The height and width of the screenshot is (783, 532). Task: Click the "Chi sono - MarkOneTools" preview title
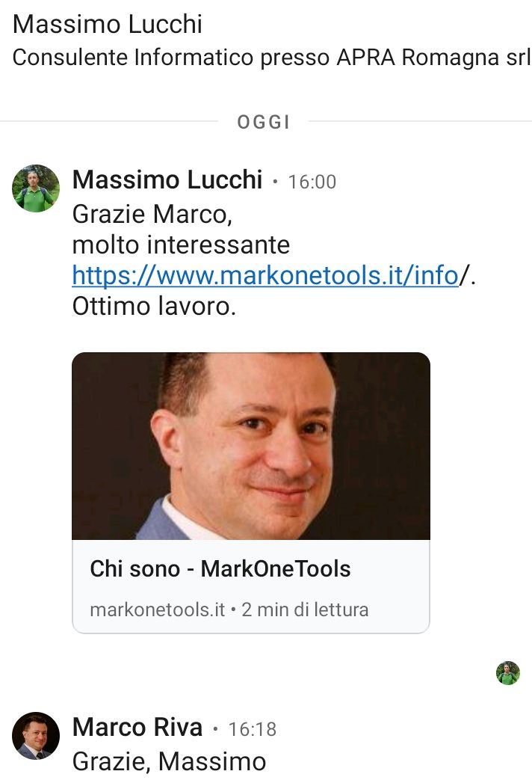pos(220,569)
